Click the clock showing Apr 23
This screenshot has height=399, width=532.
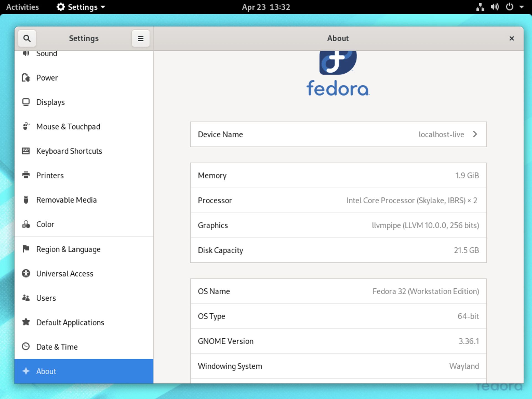point(265,7)
